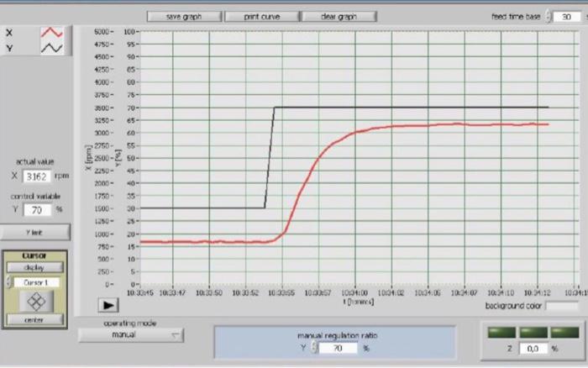
Task: Click the 10:33:45 time axis label
Action: [140, 292]
